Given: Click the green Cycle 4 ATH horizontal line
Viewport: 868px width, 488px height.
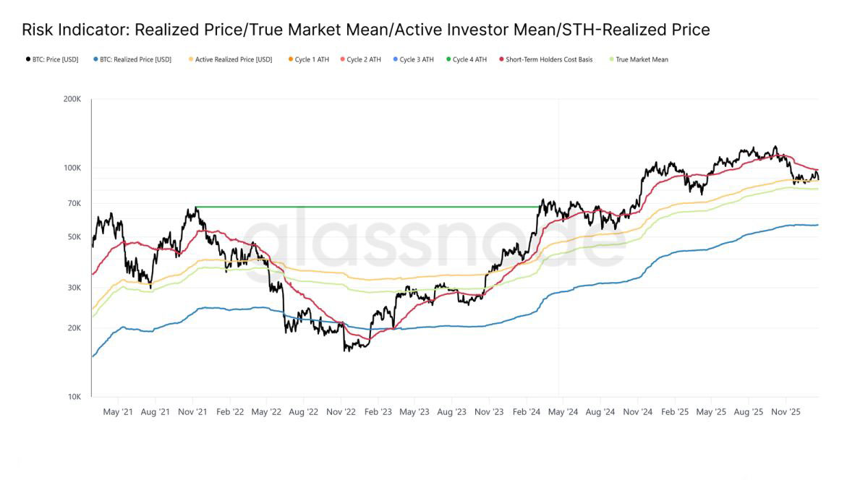Looking at the screenshot, I should (x=367, y=207).
